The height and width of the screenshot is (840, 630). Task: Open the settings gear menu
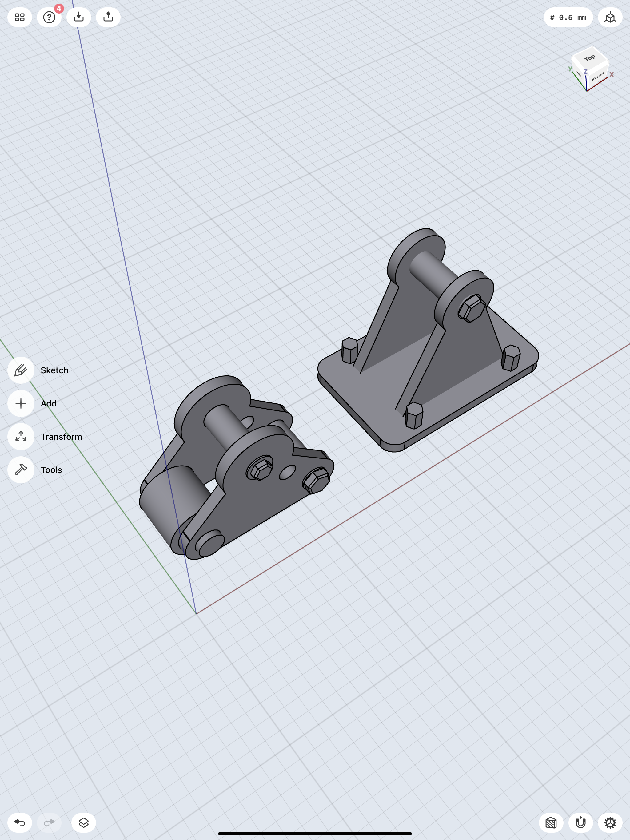(x=610, y=822)
